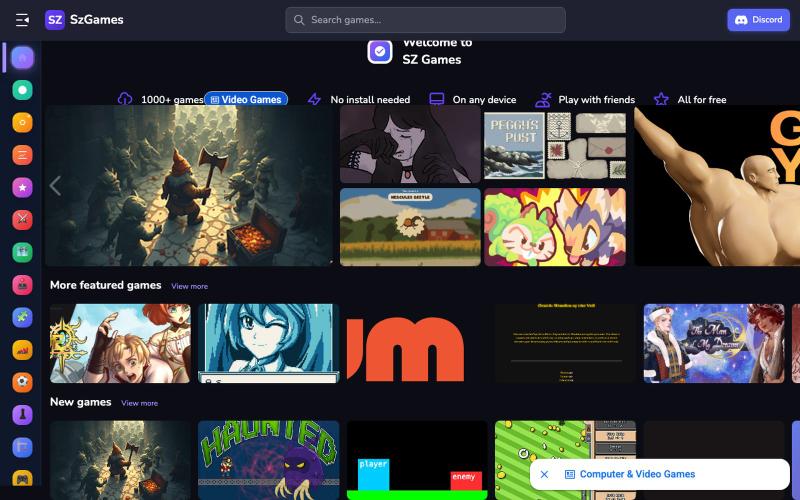The width and height of the screenshot is (800, 500).
Task: Select the yellow ring sidebar category icon
Action: tap(22, 122)
